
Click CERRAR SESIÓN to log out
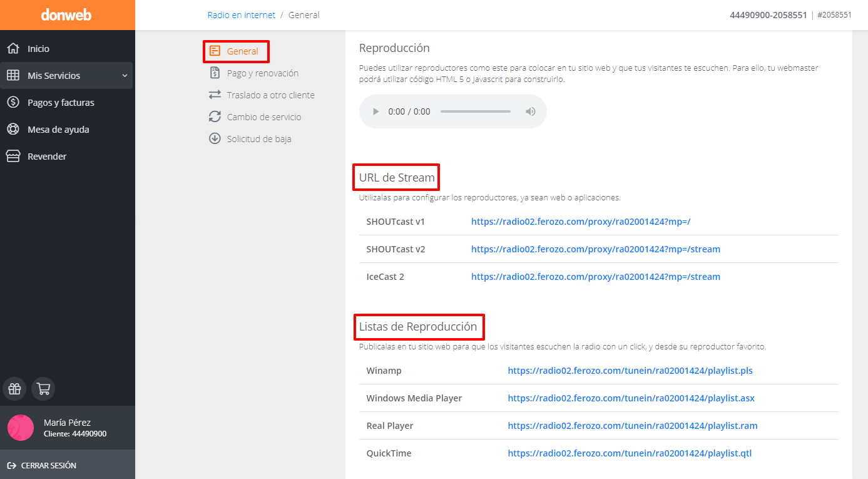(49, 465)
